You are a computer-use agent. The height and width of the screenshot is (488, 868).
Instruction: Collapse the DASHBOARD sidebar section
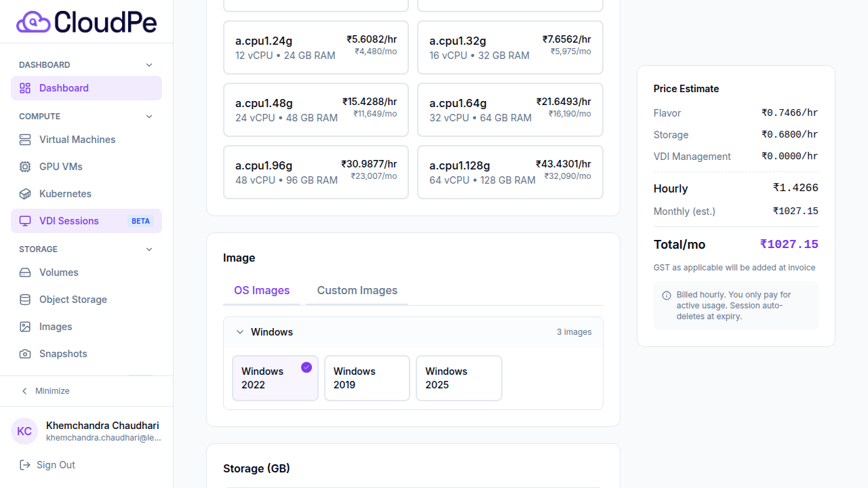pyautogui.click(x=150, y=65)
